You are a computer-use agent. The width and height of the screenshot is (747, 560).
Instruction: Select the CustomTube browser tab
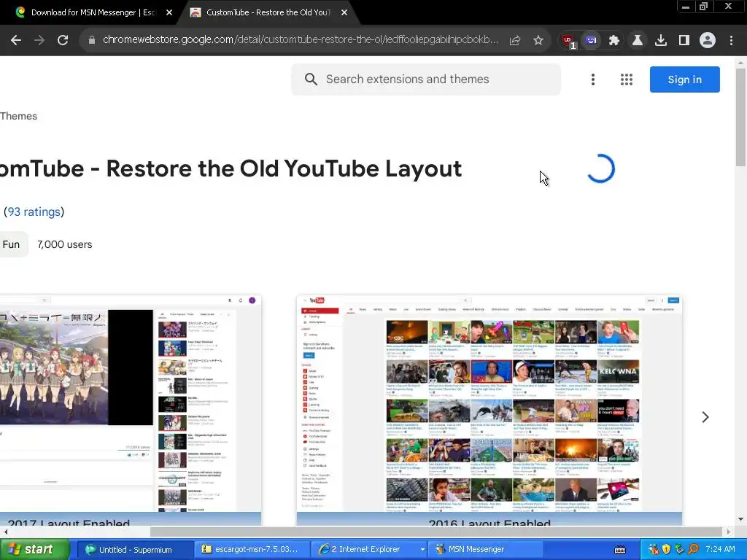pos(268,12)
